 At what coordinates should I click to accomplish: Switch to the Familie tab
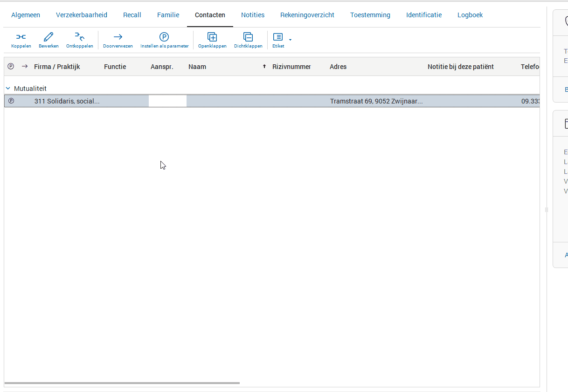168,15
